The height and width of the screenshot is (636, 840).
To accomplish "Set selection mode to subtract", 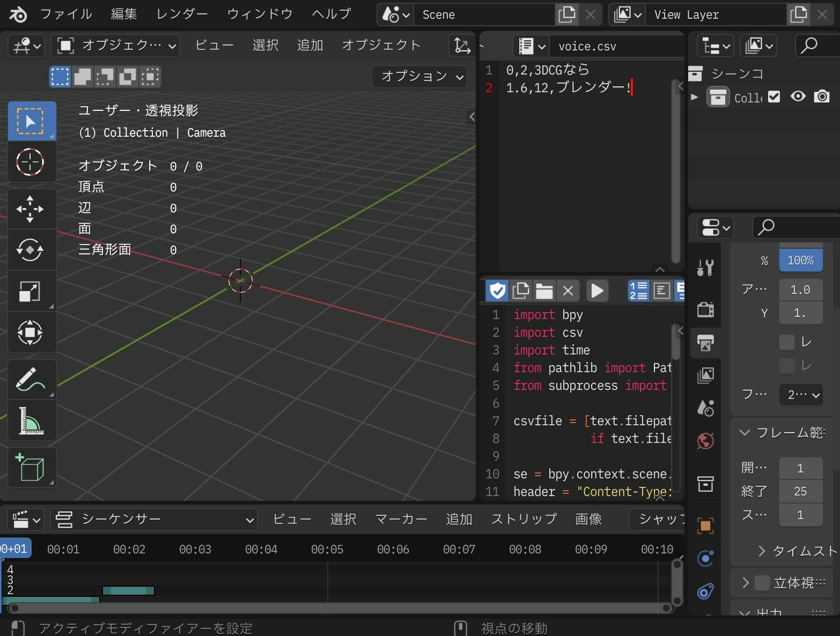I will pos(105,77).
